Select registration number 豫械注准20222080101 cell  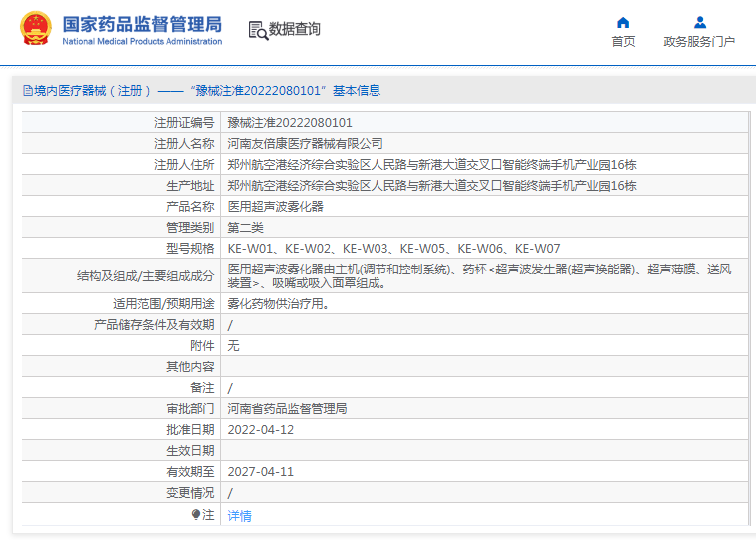[x=290, y=123]
